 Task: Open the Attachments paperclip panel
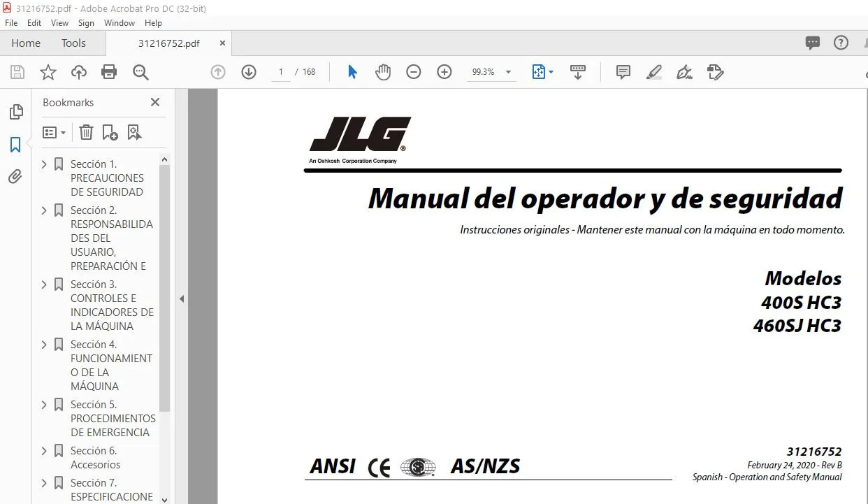coord(15,177)
